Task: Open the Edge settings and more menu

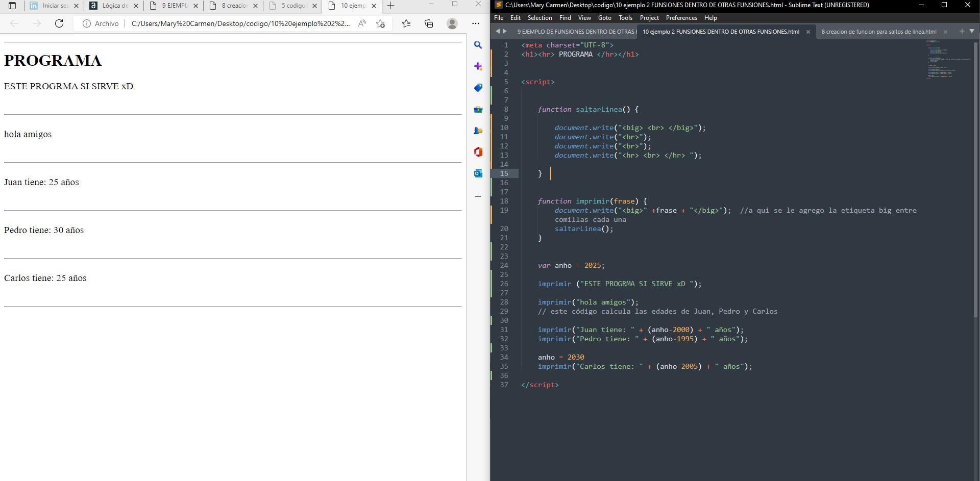Action: 475,23
